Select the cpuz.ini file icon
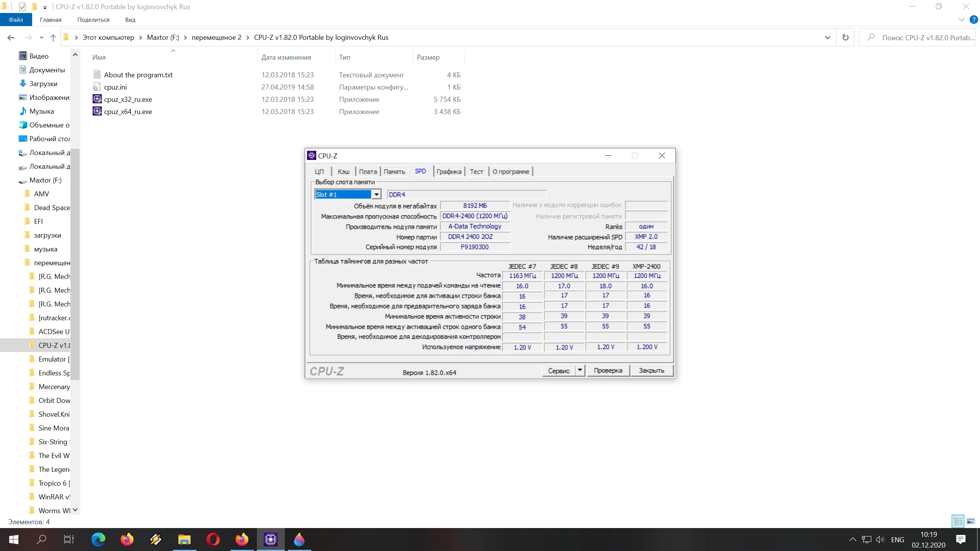Screen dimensions: 980x551 (97, 87)
